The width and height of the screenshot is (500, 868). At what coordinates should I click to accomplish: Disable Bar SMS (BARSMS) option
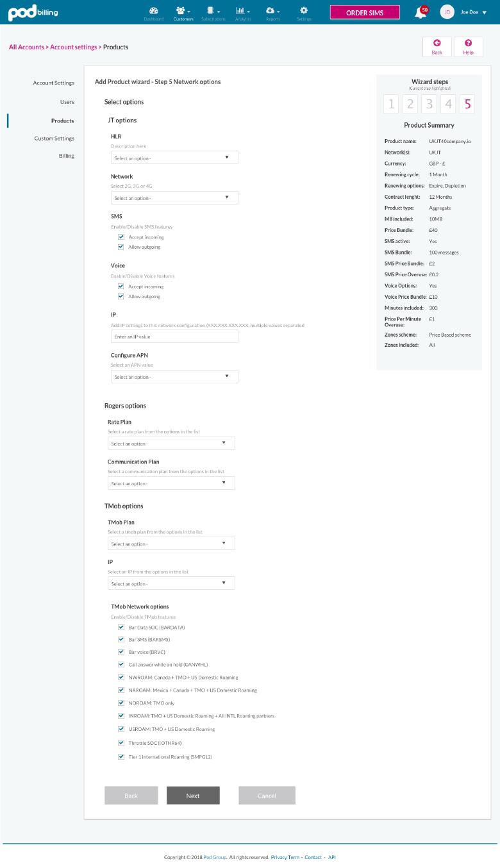[121, 639]
